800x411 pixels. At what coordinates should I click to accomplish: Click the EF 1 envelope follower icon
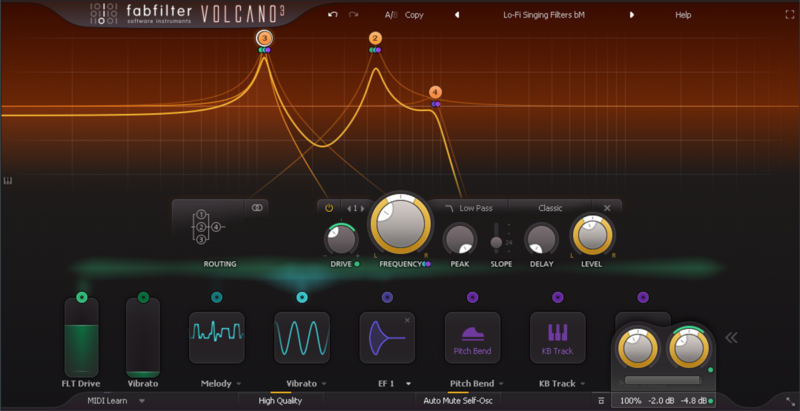point(387,338)
